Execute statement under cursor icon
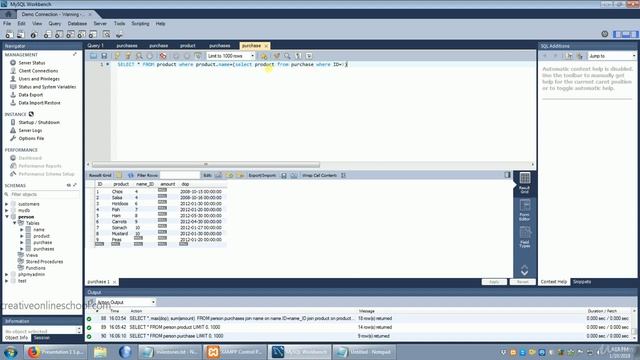640x360 pixels. coord(128,56)
